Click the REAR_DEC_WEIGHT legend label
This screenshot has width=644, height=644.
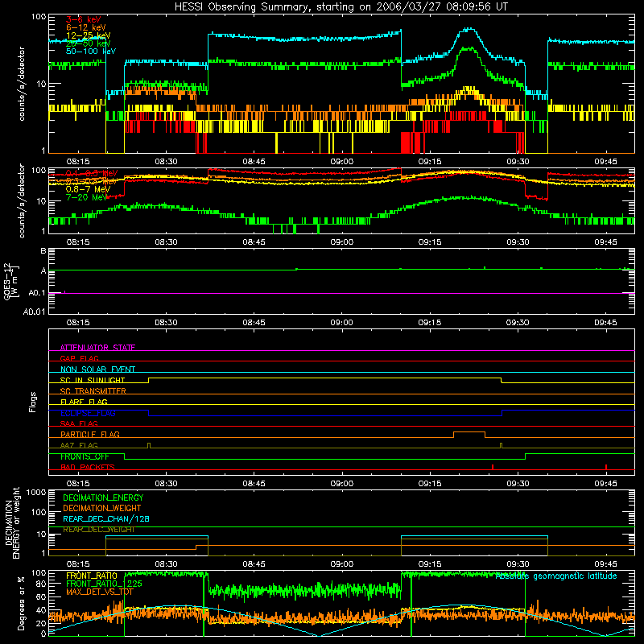pyautogui.click(x=99, y=530)
